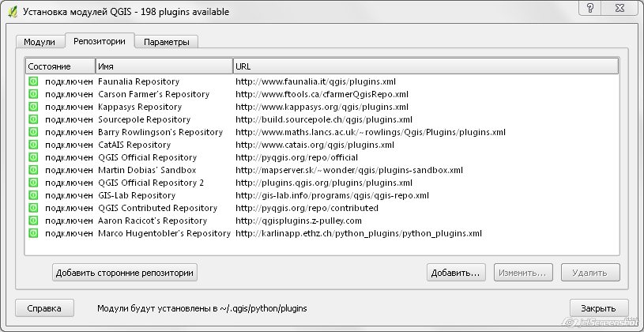
Task: Click the green status icon for Sourcepole Repository
Action: click(x=33, y=119)
